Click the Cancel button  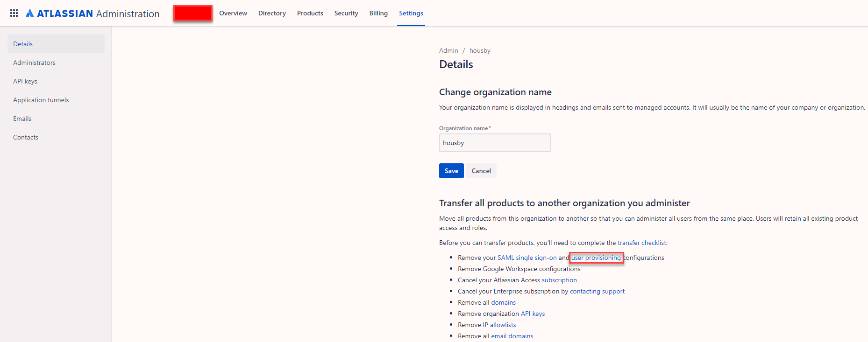coord(481,171)
